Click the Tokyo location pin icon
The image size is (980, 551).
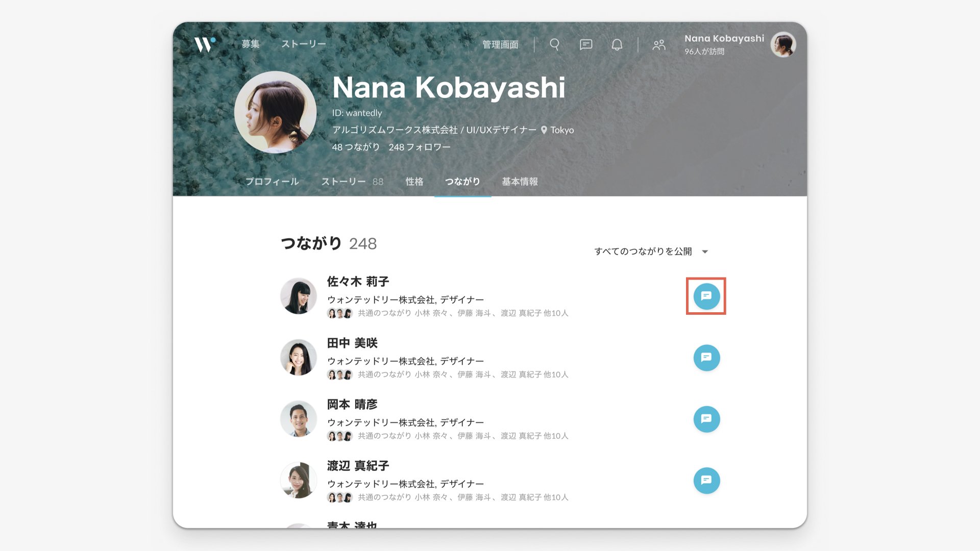[x=544, y=130]
